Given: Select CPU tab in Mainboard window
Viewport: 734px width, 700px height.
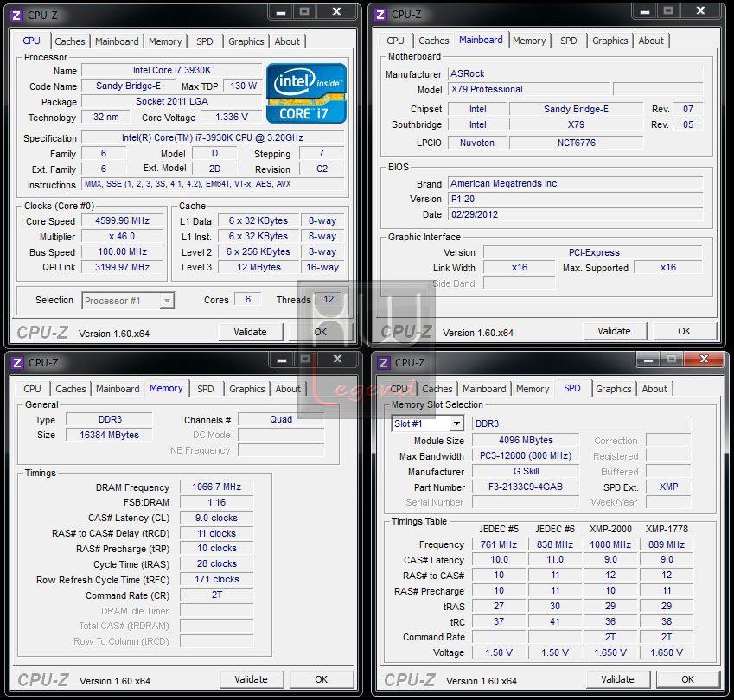Looking at the screenshot, I should [395, 41].
